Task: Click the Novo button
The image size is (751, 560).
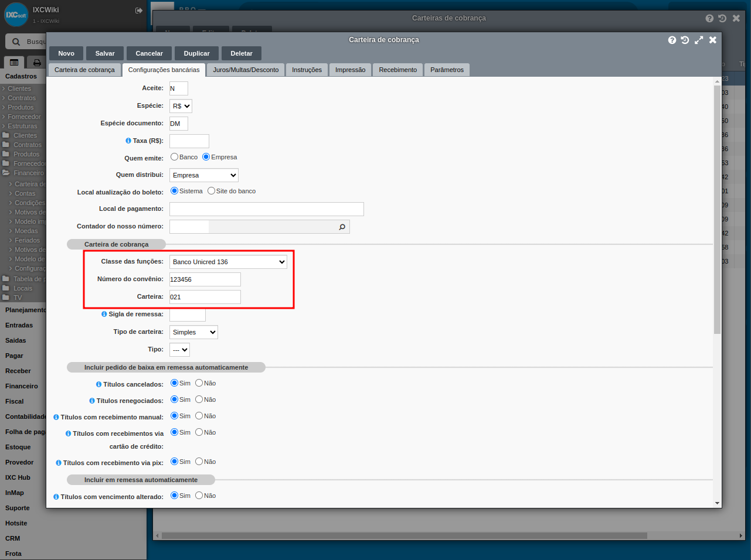Action: click(x=66, y=53)
